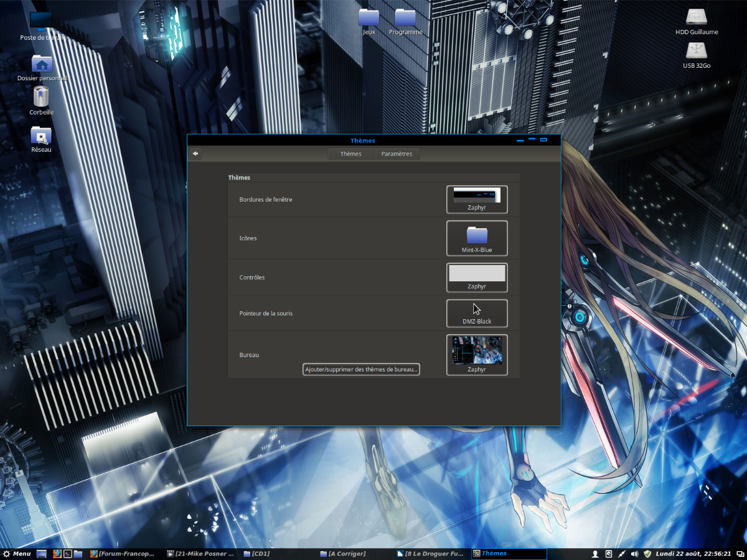Open the update manager shield icon

648,554
